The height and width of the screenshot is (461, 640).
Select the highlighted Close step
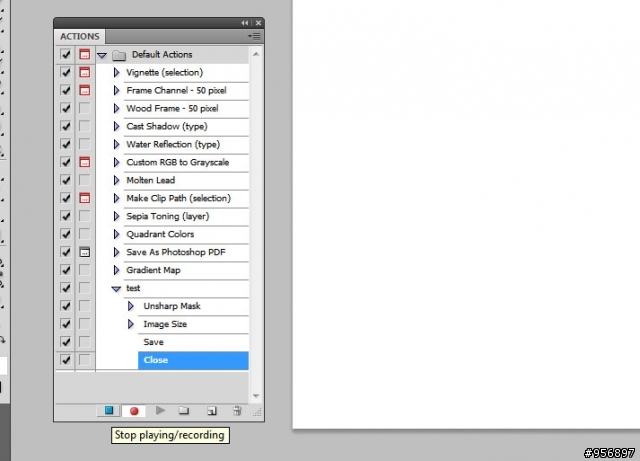tap(193, 360)
